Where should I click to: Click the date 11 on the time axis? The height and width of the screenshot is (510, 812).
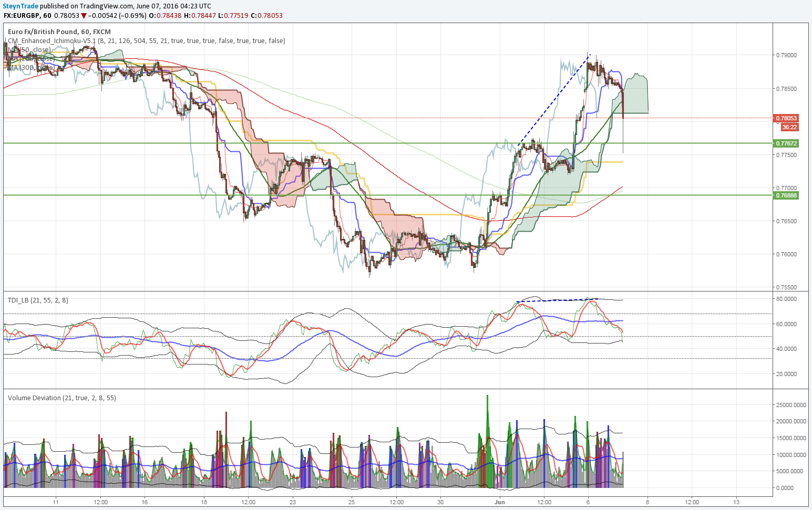click(56, 502)
